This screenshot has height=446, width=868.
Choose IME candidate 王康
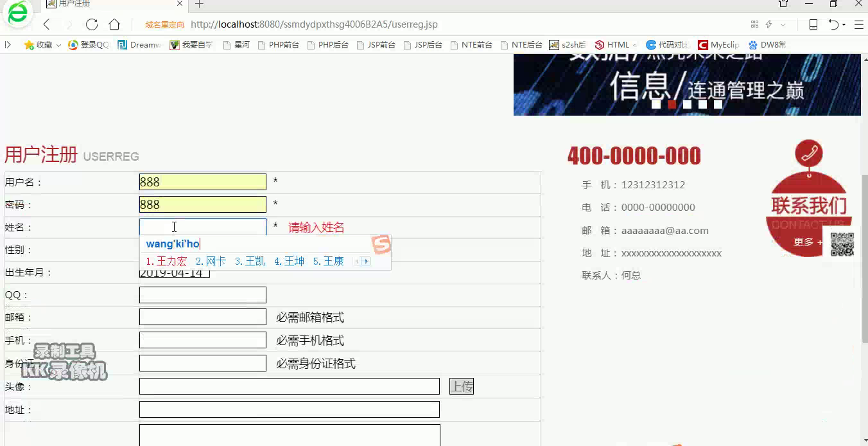pyautogui.click(x=328, y=261)
